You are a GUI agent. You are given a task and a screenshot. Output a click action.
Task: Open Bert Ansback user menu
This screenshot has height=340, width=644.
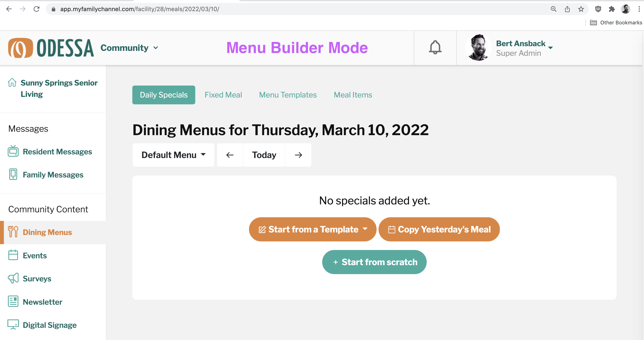point(524,48)
